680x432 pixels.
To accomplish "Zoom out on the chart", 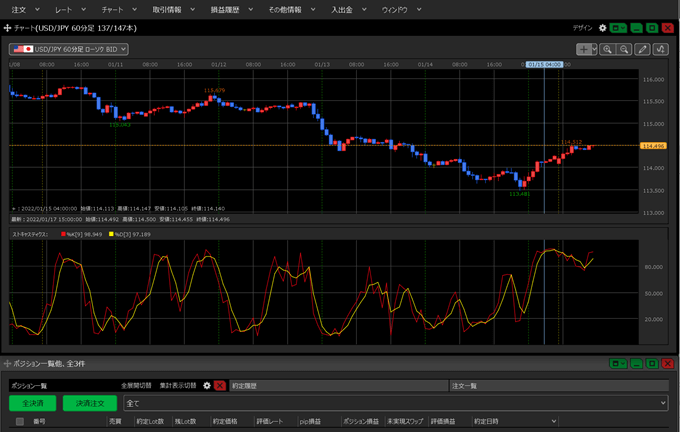I will tap(623, 48).
